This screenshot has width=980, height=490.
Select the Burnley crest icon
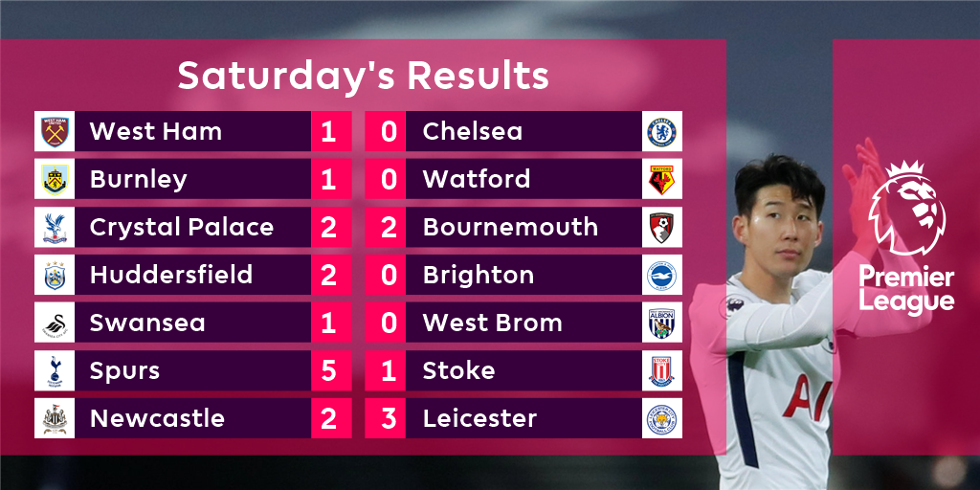pyautogui.click(x=55, y=179)
